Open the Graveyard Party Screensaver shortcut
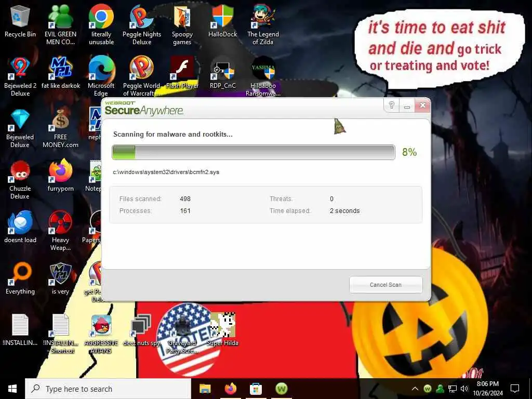This screenshot has height=399, width=532. click(182, 334)
